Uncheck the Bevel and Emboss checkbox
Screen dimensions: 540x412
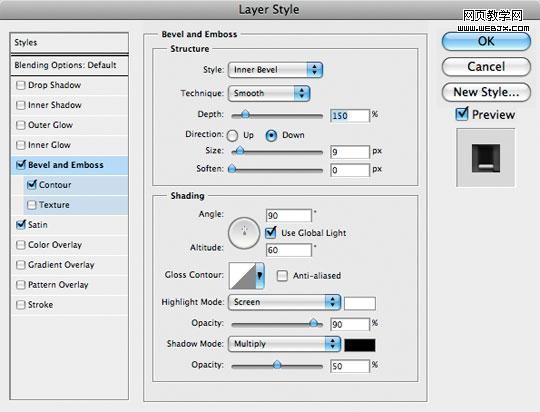click(x=21, y=165)
